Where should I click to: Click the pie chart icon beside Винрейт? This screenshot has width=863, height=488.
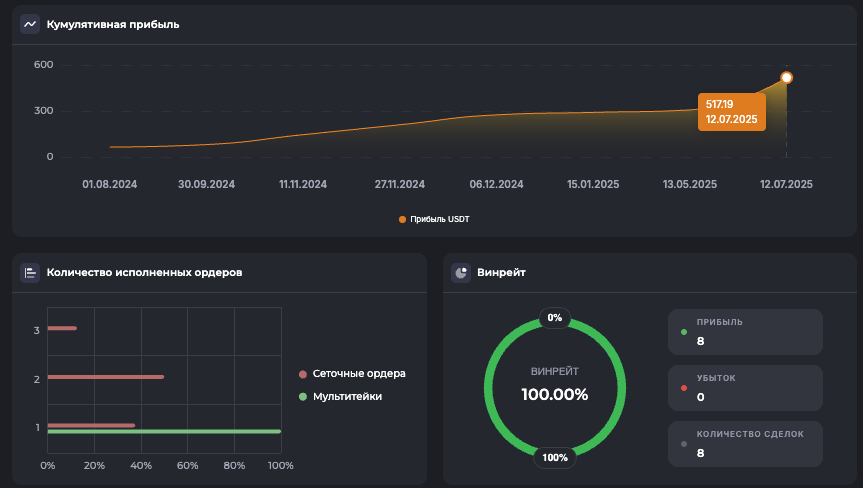tap(461, 272)
